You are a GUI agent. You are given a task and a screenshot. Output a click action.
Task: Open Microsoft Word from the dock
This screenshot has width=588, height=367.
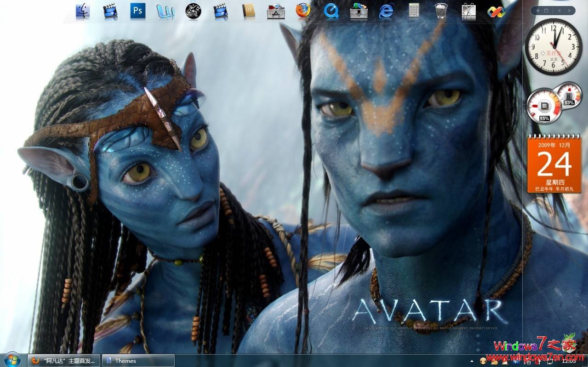[x=165, y=11]
